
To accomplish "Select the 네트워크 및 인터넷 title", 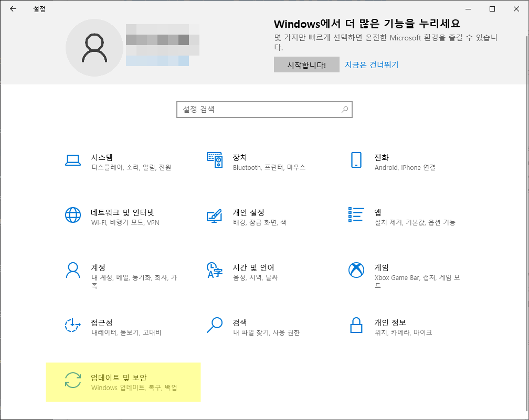I will (122, 212).
